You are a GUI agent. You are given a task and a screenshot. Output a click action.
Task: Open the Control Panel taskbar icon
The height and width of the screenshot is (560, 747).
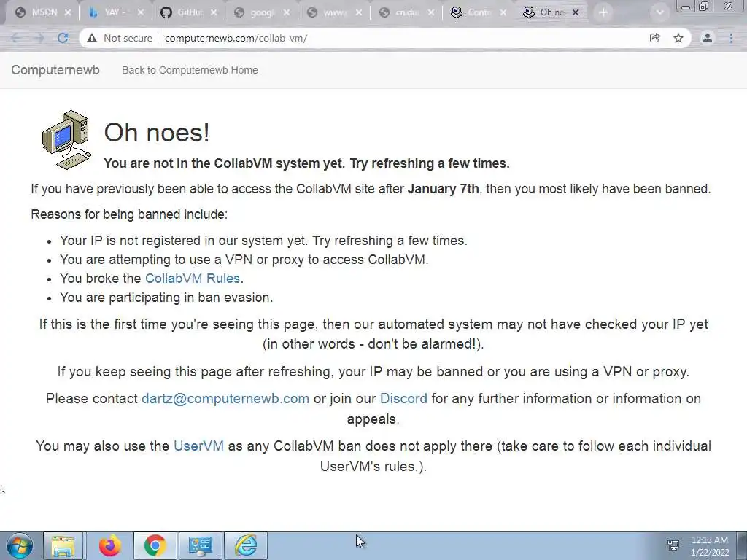click(200, 545)
